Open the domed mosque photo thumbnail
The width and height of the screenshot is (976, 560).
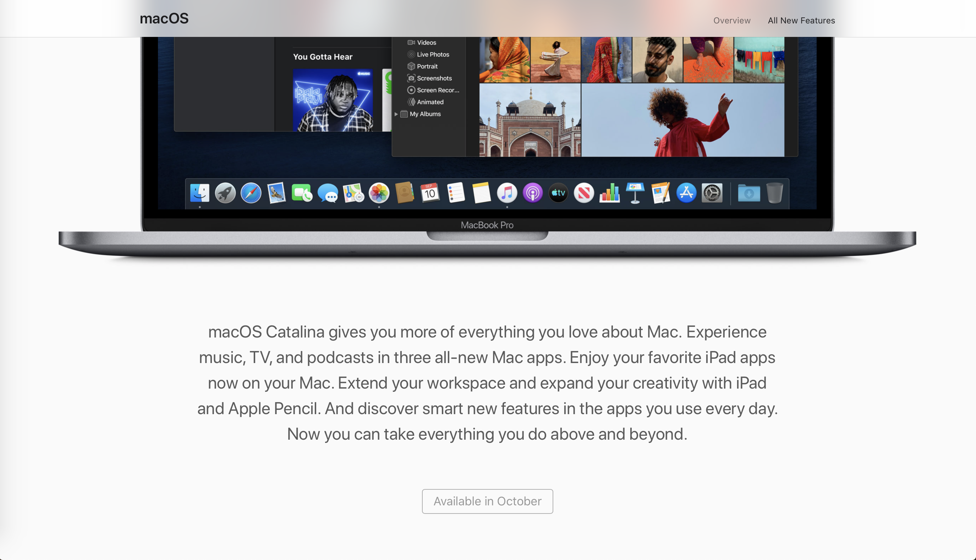[530, 120]
